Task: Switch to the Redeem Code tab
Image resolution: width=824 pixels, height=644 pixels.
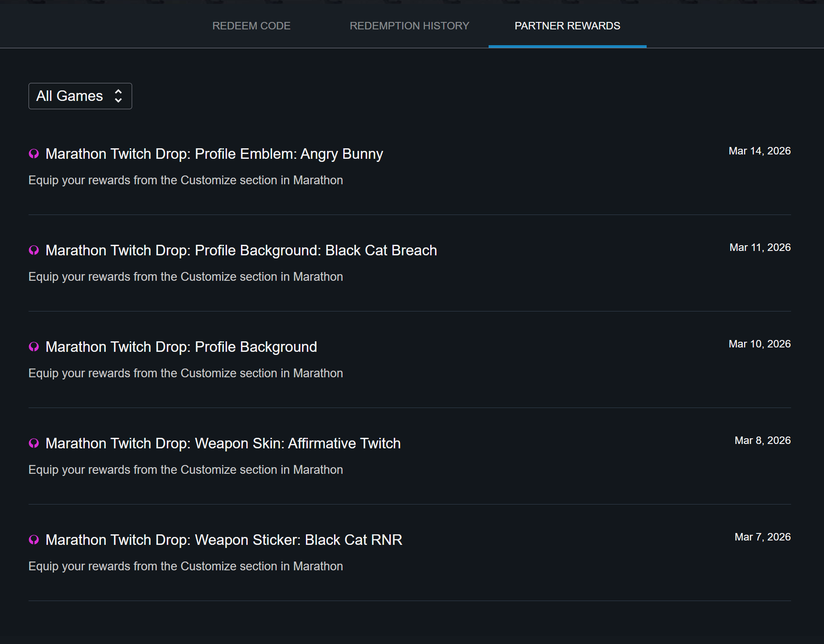Action: coord(251,26)
